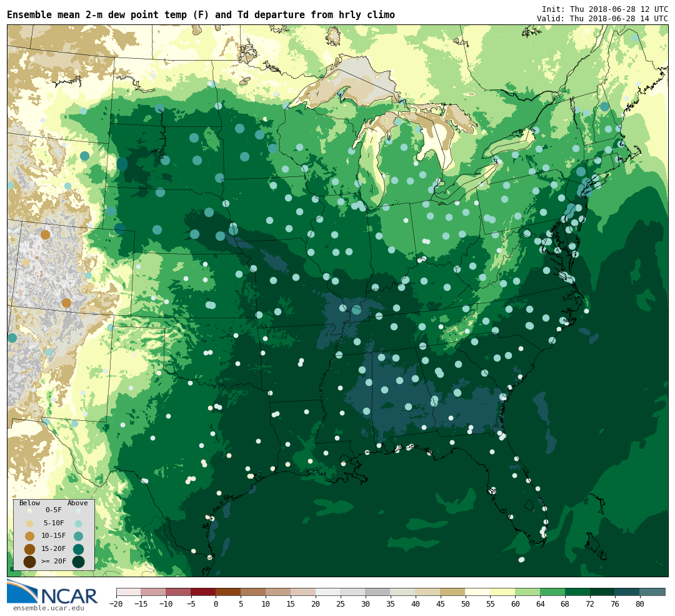Click the colorbar tick label '80'
The image size is (675, 616).
coord(640,604)
